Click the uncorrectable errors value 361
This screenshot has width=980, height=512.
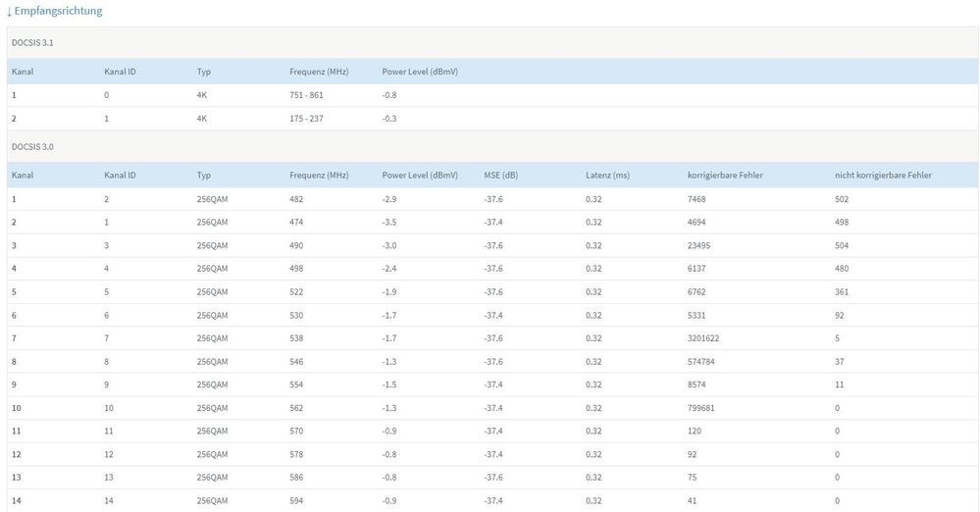[x=842, y=292]
